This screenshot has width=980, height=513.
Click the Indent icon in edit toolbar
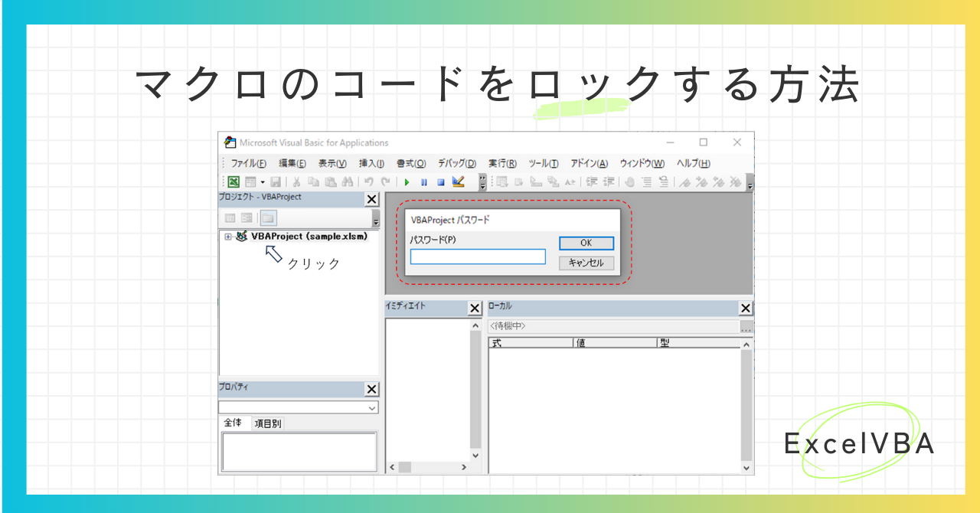pos(592,182)
